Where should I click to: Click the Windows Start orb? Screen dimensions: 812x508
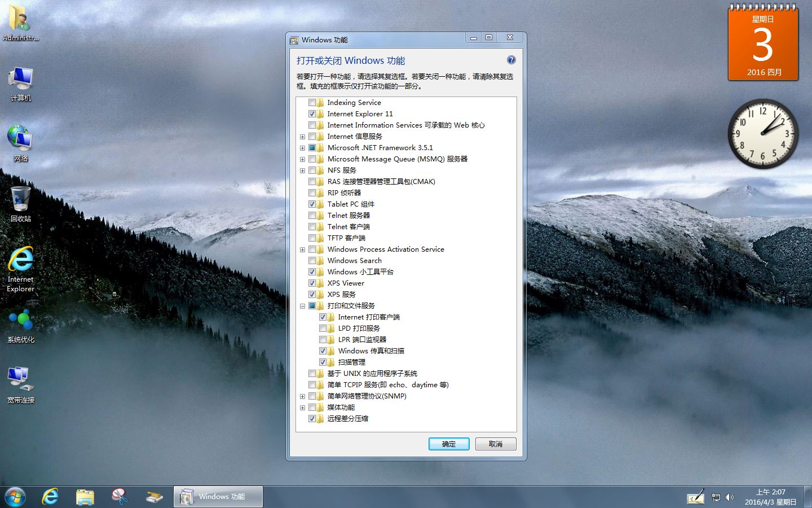click(15, 497)
